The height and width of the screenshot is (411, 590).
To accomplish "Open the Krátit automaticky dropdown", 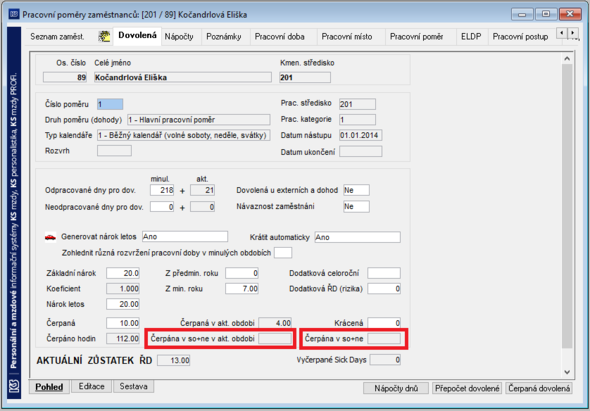I will [x=357, y=237].
